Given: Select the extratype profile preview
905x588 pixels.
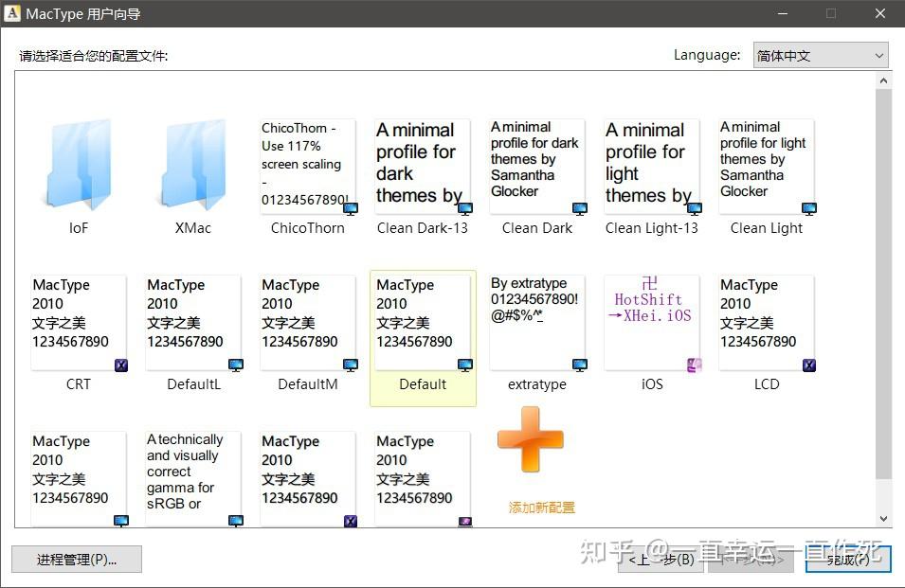Looking at the screenshot, I should coord(537,322).
